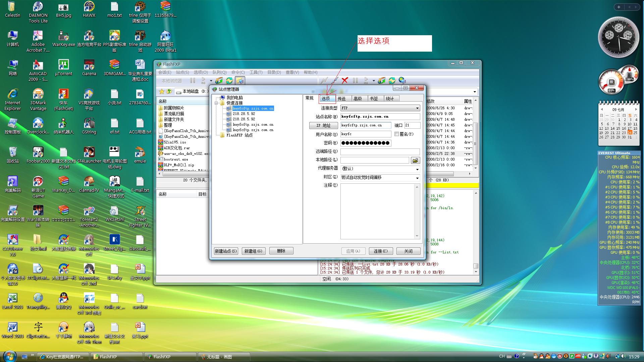Click the yellow star favorites icon
Screen dimensions: 644x362
click(162, 91)
